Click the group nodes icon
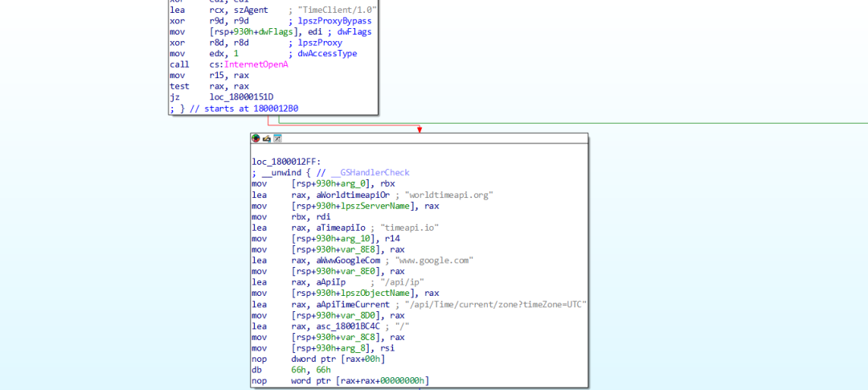This screenshot has height=390, width=868. [277, 138]
